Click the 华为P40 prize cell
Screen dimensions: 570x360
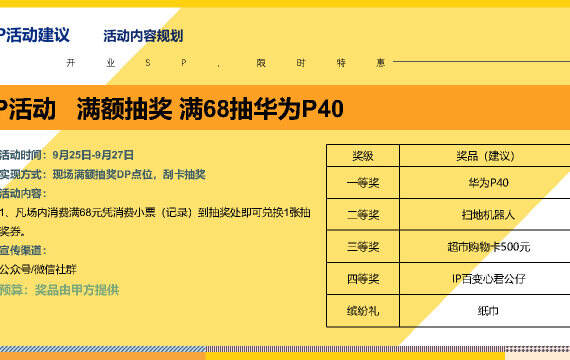[485, 183]
